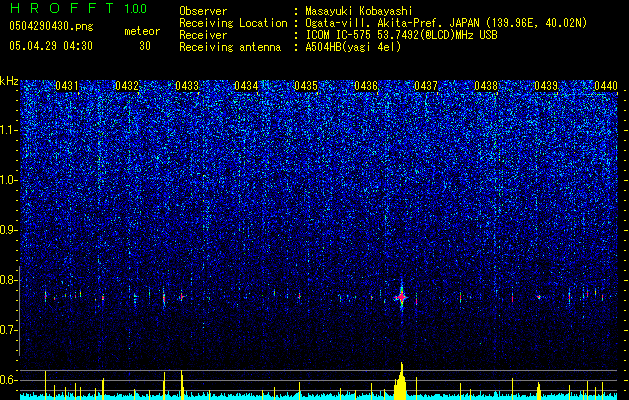The width and height of the screenshot is (629, 400).
Task: Click the 0437 time marker
Action: click(x=426, y=86)
